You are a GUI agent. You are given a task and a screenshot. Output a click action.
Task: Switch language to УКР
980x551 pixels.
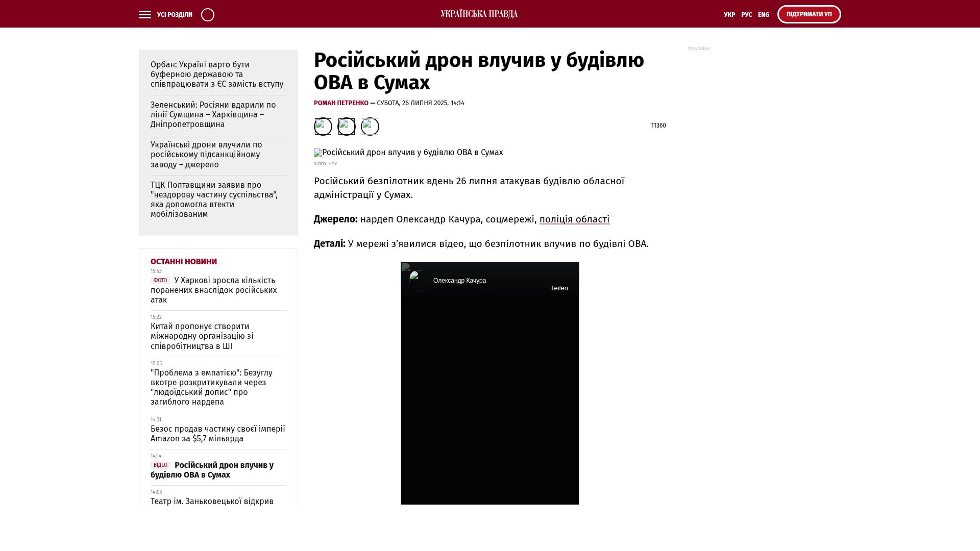tap(729, 15)
